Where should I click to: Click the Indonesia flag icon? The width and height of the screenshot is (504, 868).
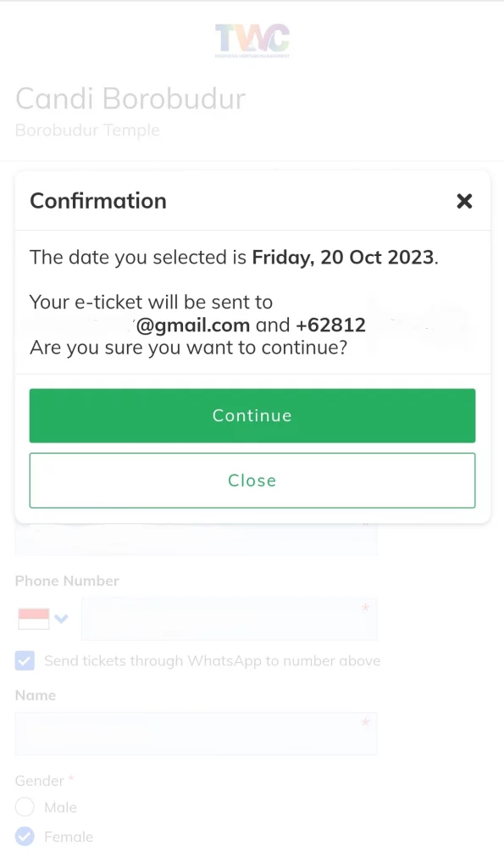click(x=34, y=618)
